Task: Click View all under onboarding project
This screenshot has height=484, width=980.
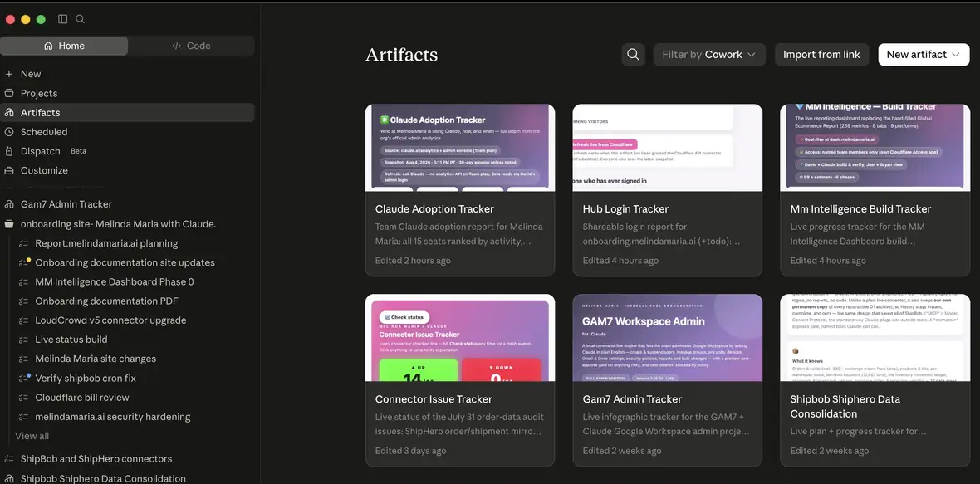Action: pos(32,436)
